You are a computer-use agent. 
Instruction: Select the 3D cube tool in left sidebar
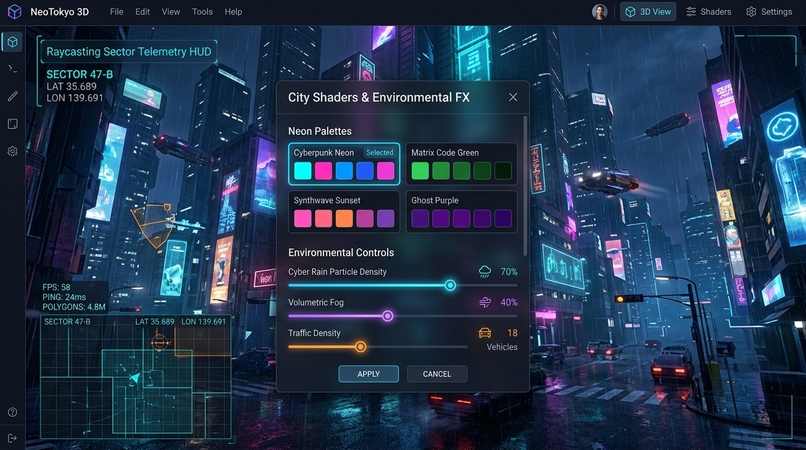coord(12,42)
